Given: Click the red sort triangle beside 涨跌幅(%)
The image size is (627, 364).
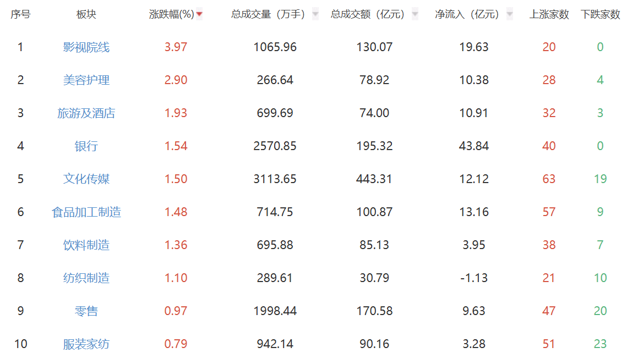Looking at the screenshot, I should point(199,14).
